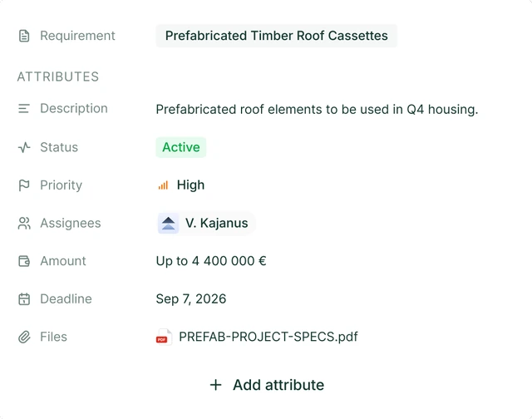The height and width of the screenshot is (419, 532).
Task: Open the red PDF file icon
Action: pos(164,337)
